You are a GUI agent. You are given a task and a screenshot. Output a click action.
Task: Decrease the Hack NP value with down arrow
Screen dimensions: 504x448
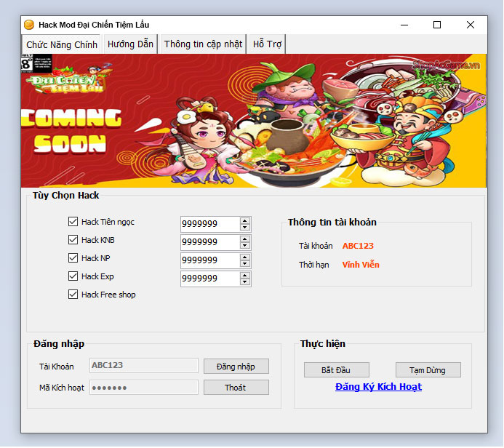tap(245, 263)
